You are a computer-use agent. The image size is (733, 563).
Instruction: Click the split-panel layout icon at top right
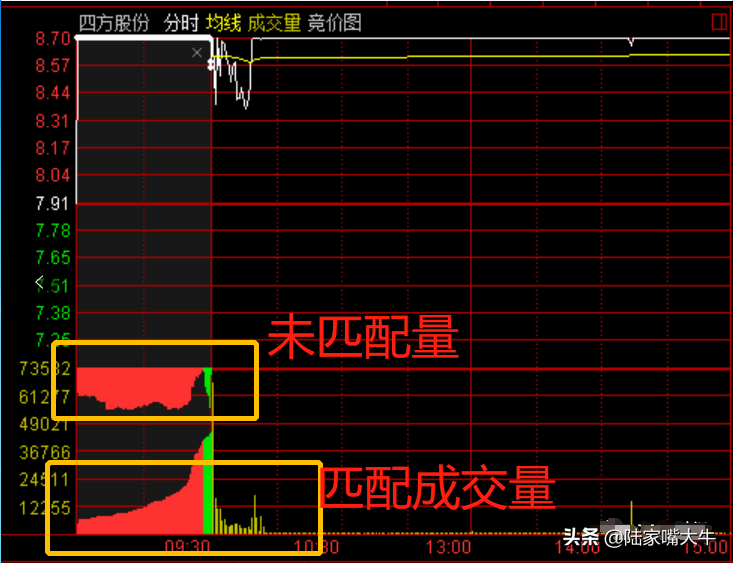[x=719, y=22]
